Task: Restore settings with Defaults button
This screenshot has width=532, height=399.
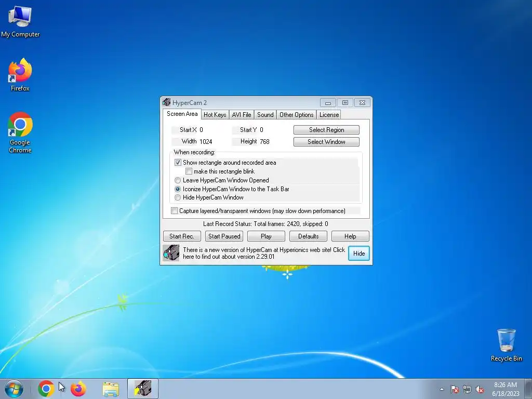Action: click(308, 236)
